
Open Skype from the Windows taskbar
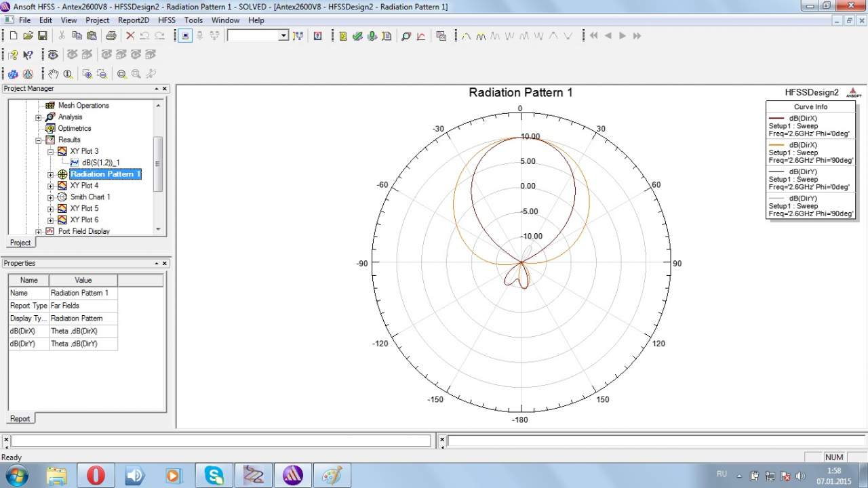click(x=214, y=476)
